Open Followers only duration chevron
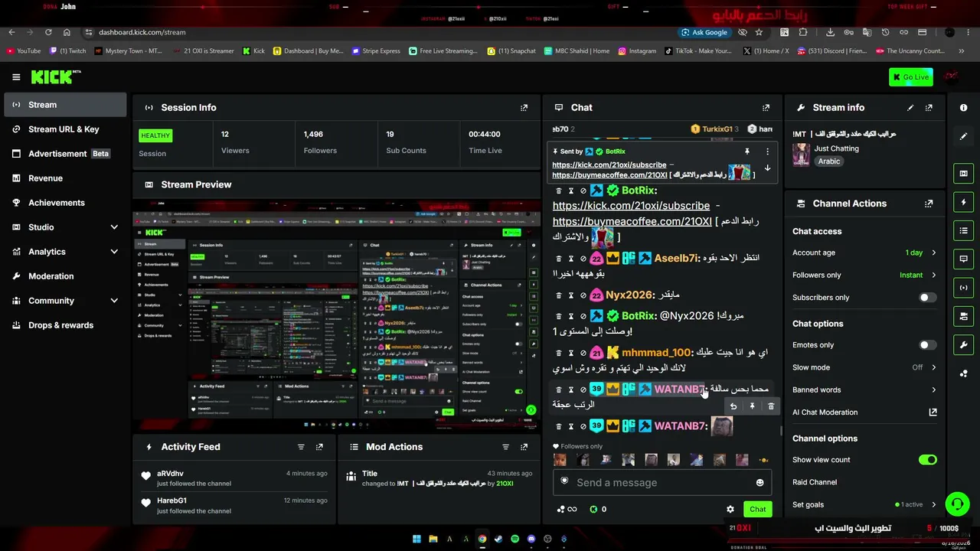Screen dimensions: 980x551 coord(933,275)
